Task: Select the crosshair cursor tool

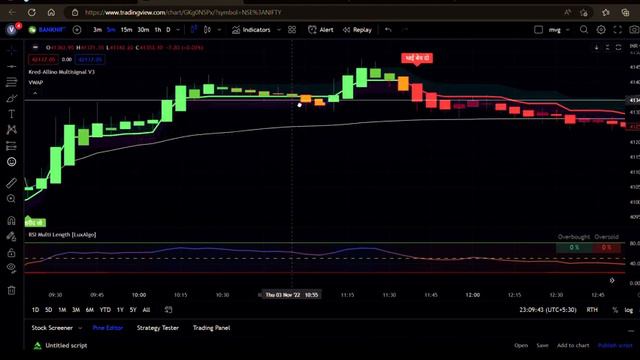Action: pyautogui.click(x=11, y=51)
